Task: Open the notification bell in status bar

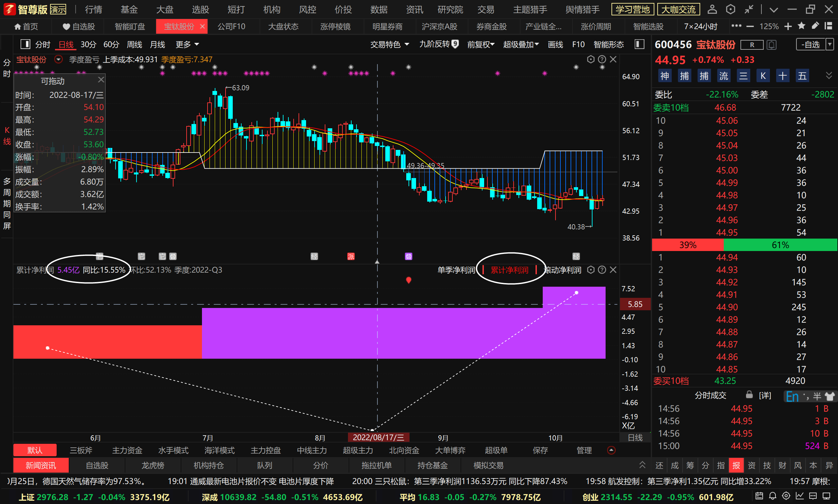Action: pyautogui.click(x=773, y=496)
